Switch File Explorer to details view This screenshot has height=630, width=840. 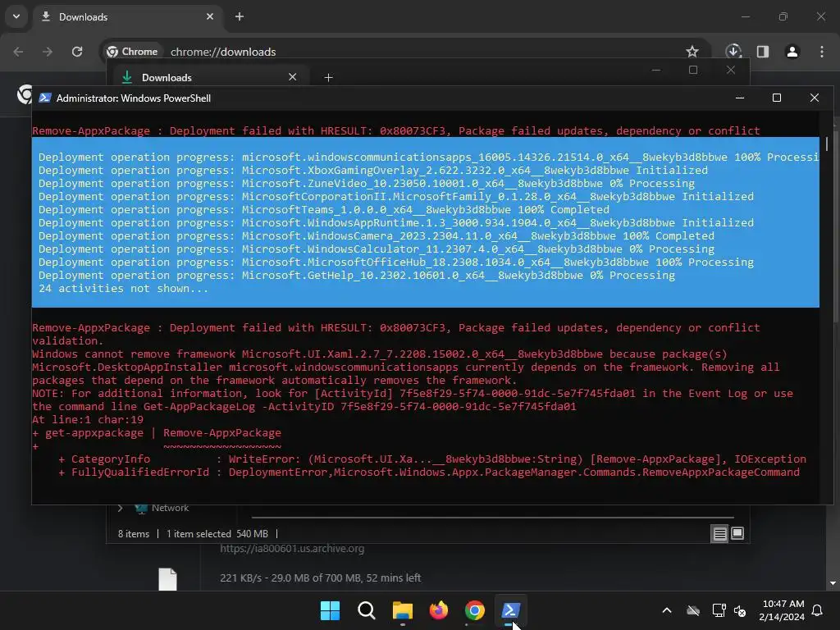tap(719, 533)
